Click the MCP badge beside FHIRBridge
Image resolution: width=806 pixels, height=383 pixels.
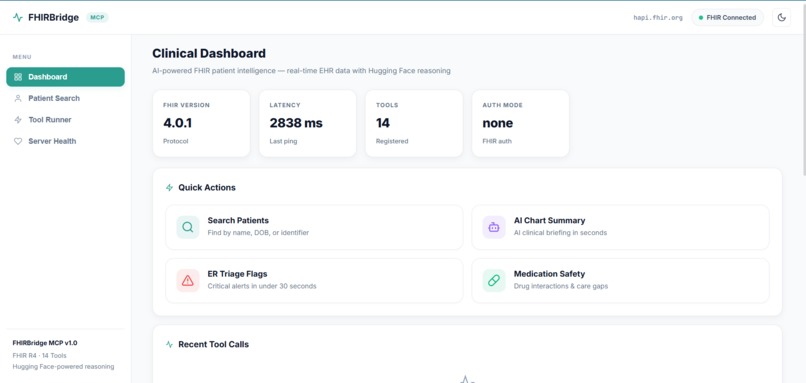coord(97,17)
